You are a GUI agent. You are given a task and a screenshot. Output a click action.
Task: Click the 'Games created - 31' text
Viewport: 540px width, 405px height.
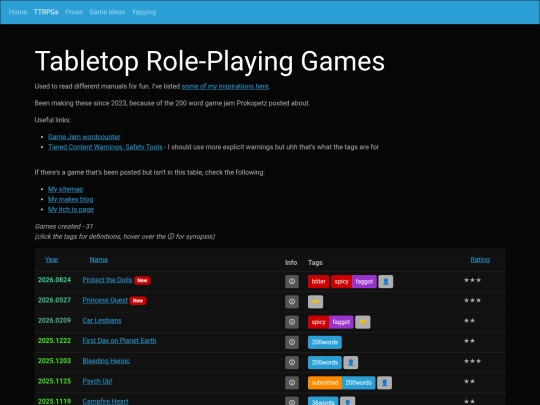click(x=64, y=226)
